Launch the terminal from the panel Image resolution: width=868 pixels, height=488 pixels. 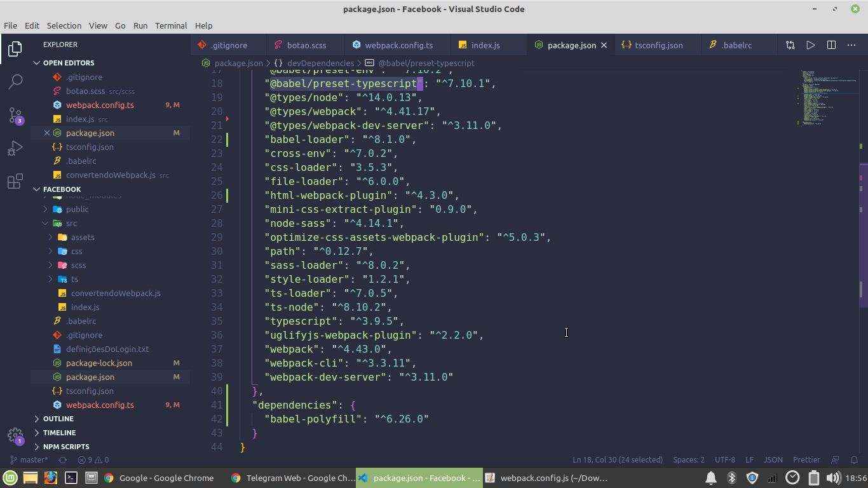click(71, 478)
